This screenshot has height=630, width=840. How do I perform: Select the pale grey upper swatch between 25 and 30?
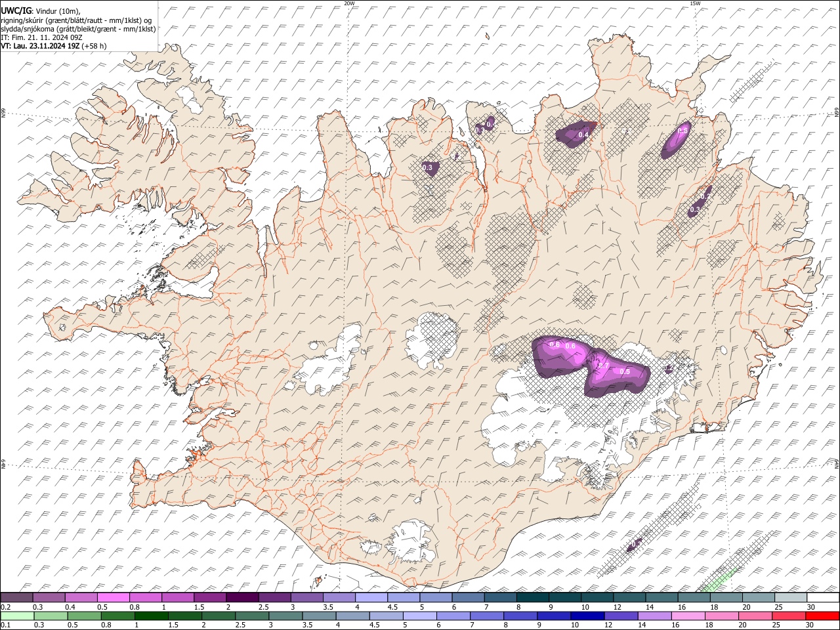(x=790, y=597)
